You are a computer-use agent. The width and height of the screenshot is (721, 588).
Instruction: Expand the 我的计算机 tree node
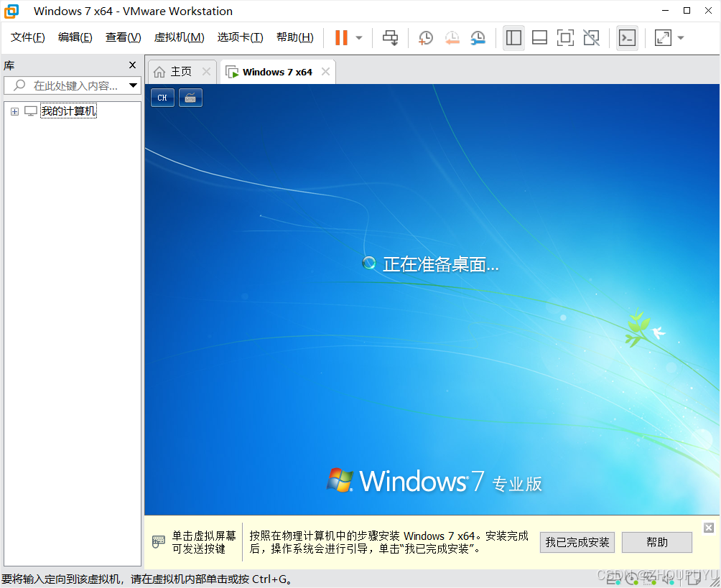(14, 111)
